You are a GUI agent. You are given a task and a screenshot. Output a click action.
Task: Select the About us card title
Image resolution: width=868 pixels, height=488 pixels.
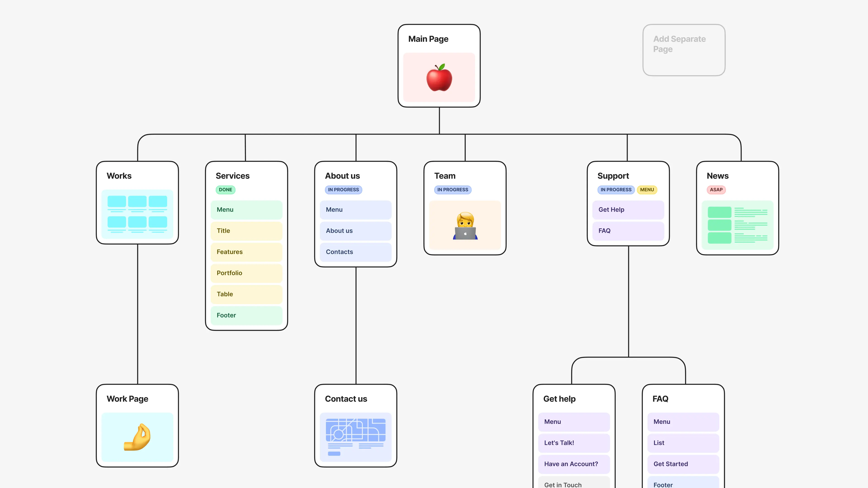pyautogui.click(x=342, y=176)
